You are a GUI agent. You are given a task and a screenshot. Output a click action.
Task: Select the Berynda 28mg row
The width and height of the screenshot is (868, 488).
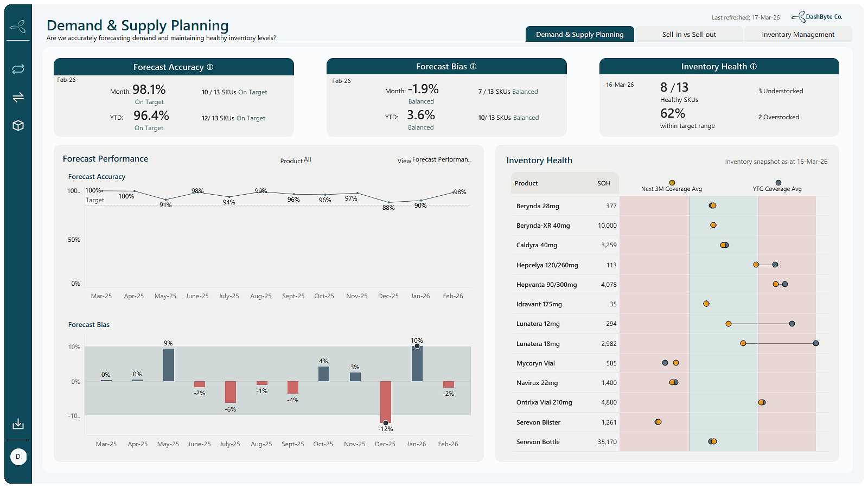670,206
